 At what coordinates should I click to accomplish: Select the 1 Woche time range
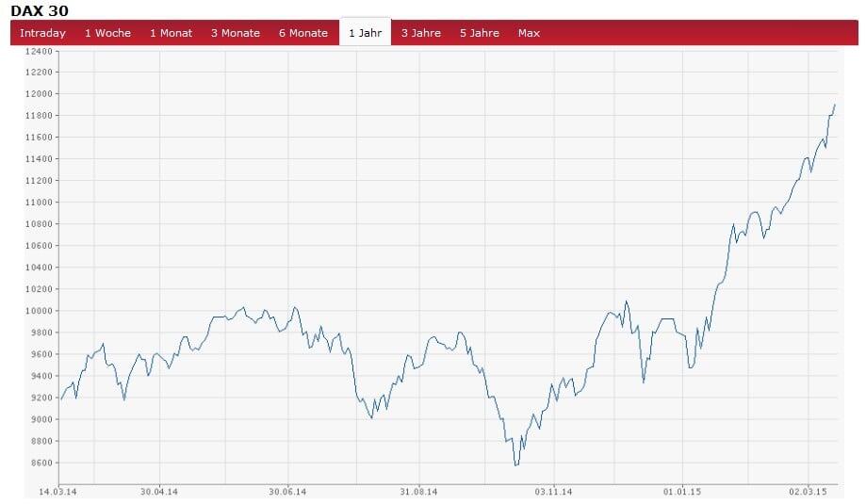click(107, 33)
